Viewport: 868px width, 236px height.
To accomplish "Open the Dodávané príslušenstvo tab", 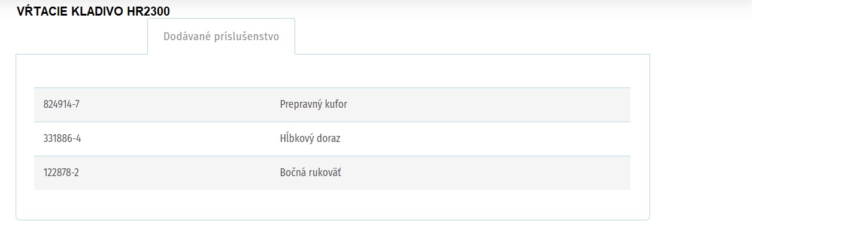I will [x=221, y=36].
